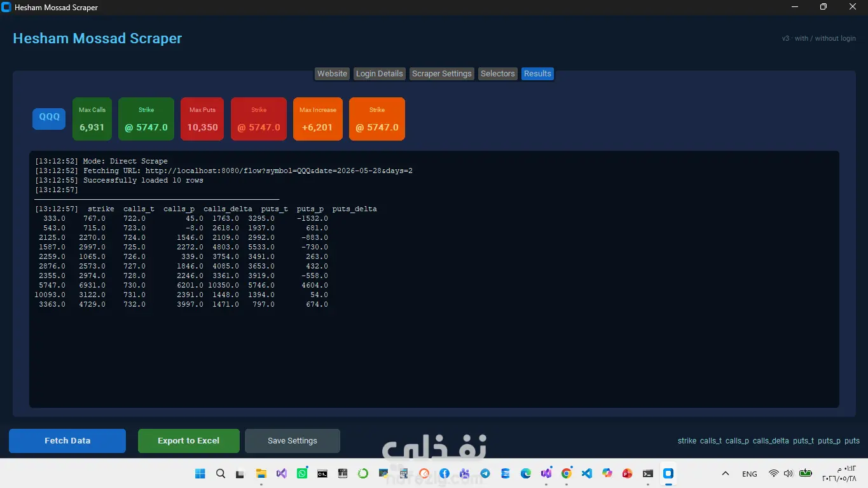Open the Login Details tab
Image resolution: width=868 pixels, height=488 pixels.
coord(380,74)
